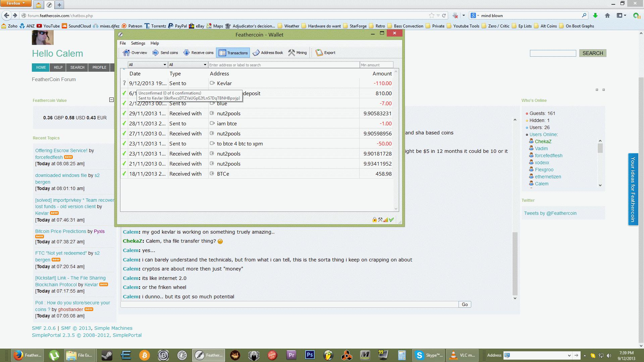Open the orange Bitcoin taskbar icon
This screenshot has height=362, width=644.
[145, 355]
